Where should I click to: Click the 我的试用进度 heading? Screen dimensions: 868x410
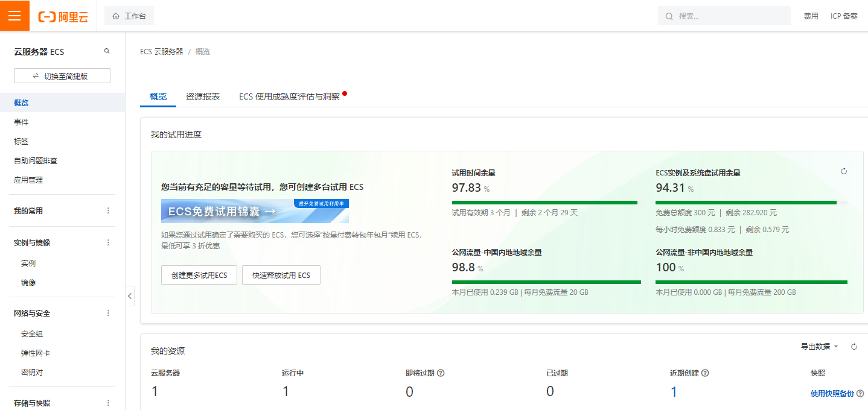pos(176,134)
